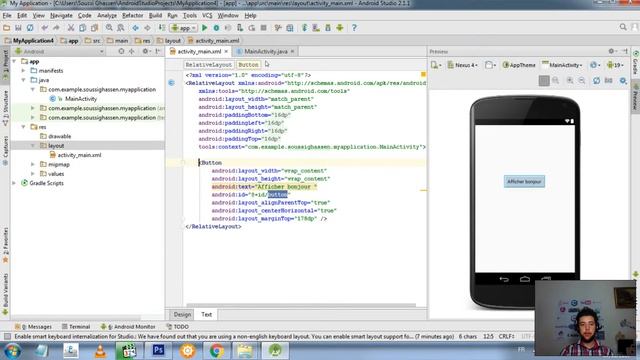The image size is (640, 360).
Task: Click Project panel settings gear icon
Action: [146, 51]
